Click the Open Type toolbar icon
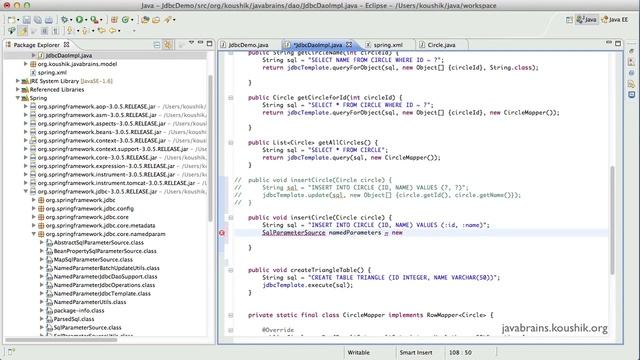 point(145,20)
